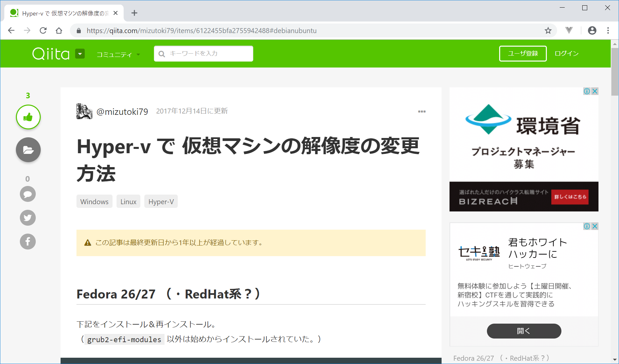
Task: Expand the dropdown arrow beside Qiita logo
Action: click(80, 54)
